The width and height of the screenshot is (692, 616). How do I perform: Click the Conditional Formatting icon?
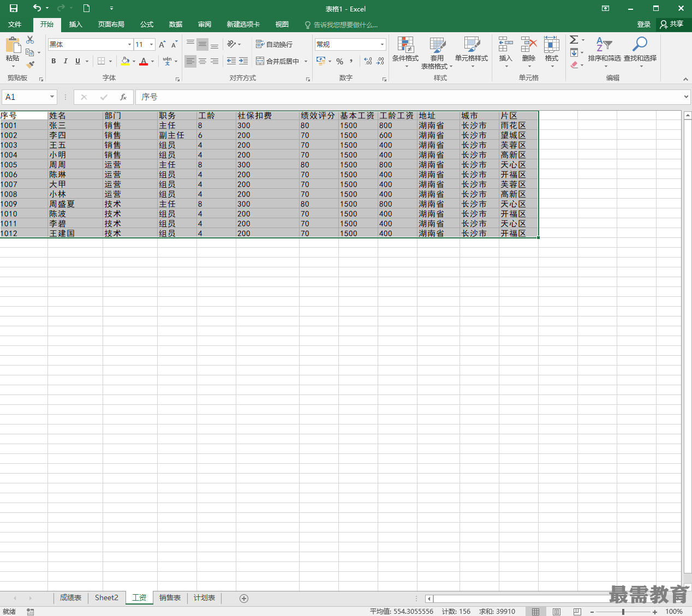tap(405, 45)
